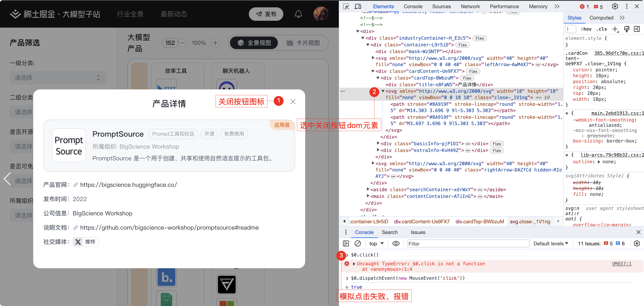Viewport: 644px width, 306px height.
Task: Collapse the industryContainer-H_E3c5 div node
Action: pos(363,38)
